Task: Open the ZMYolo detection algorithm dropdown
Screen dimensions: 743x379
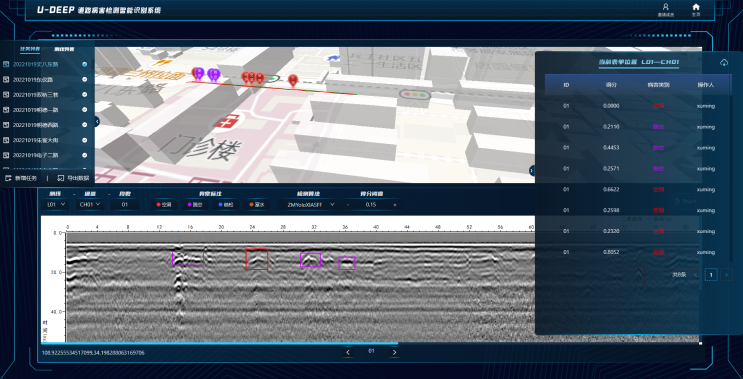Action: coord(310,205)
